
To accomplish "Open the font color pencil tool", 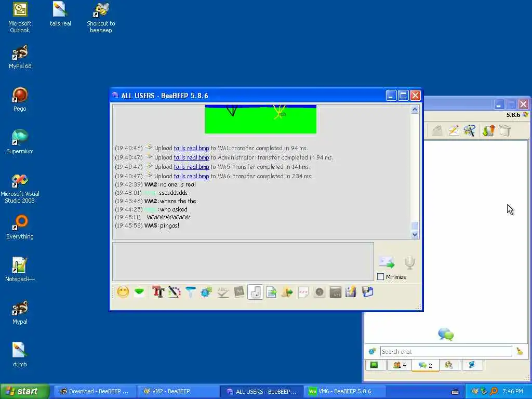I will (x=175, y=292).
